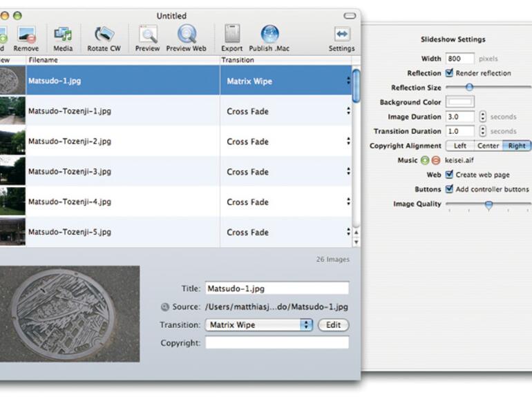The image size is (532, 399).
Task: Open slideshow Preview icon
Action: 147,35
